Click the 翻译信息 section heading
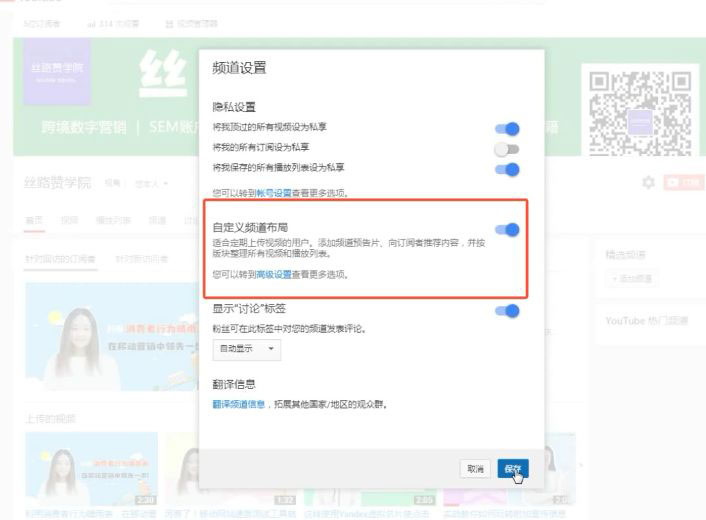The height and width of the screenshot is (520, 706). [234, 384]
